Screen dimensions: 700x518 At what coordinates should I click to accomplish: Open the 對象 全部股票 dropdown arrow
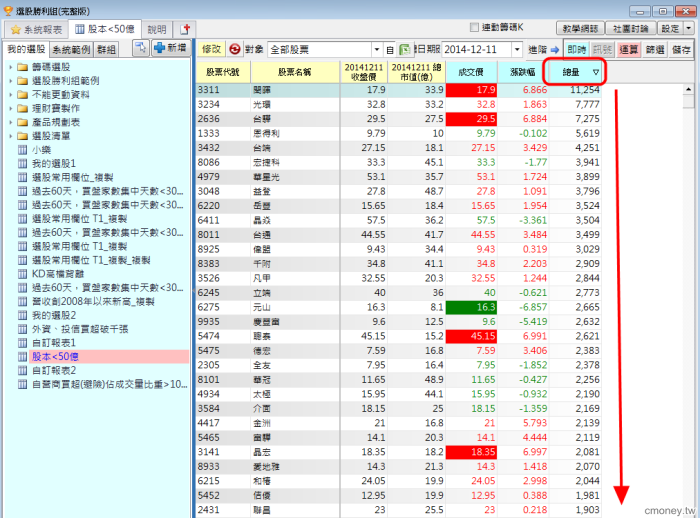[x=377, y=50]
